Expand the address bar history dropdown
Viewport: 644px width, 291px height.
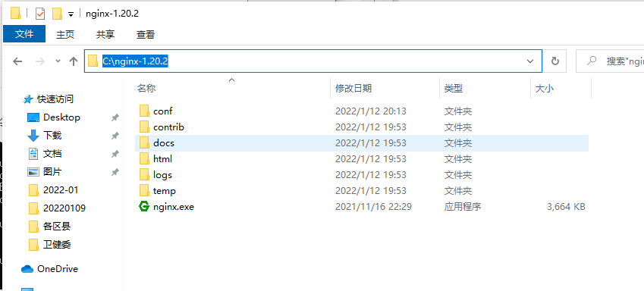click(529, 61)
